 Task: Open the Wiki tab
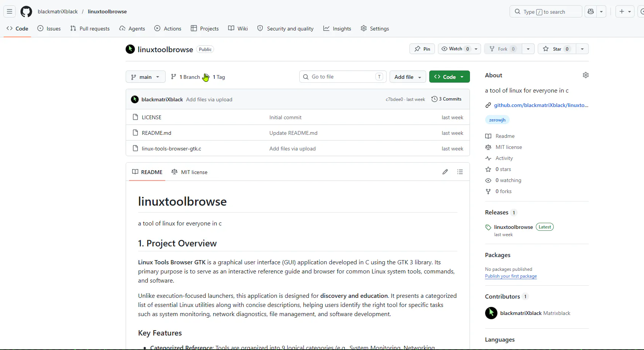(x=238, y=29)
